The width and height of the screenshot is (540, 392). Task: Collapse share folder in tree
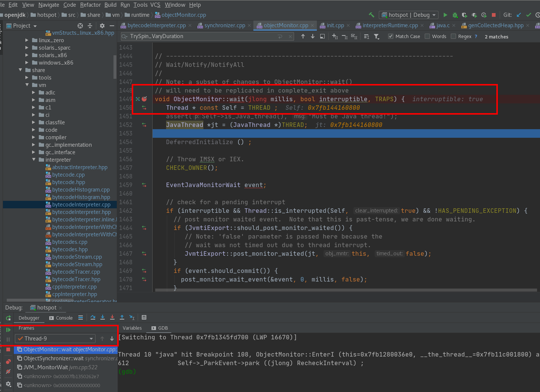tap(20, 70)
